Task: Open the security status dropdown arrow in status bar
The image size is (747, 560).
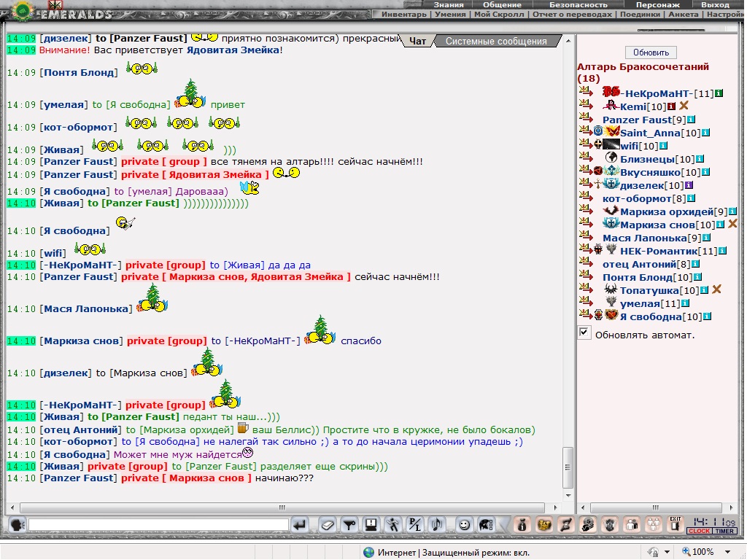Action: point(667,552)
